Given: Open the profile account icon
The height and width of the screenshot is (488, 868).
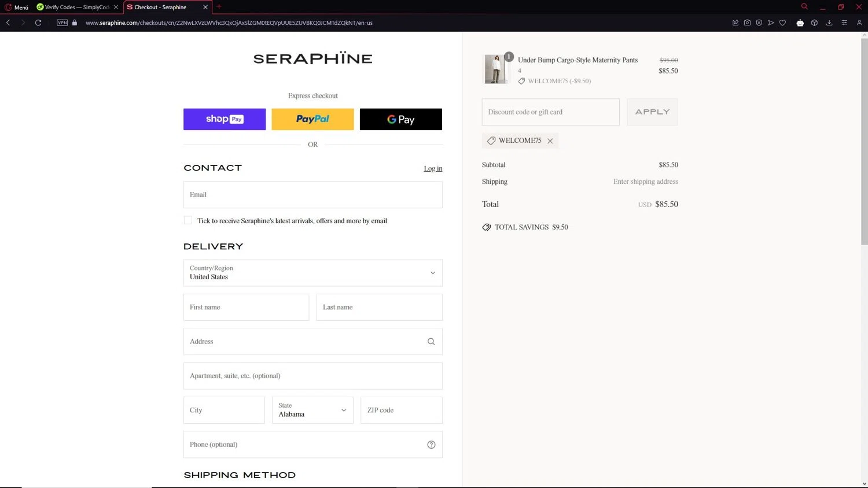Looking at the screenshot, I should (859, 23).
